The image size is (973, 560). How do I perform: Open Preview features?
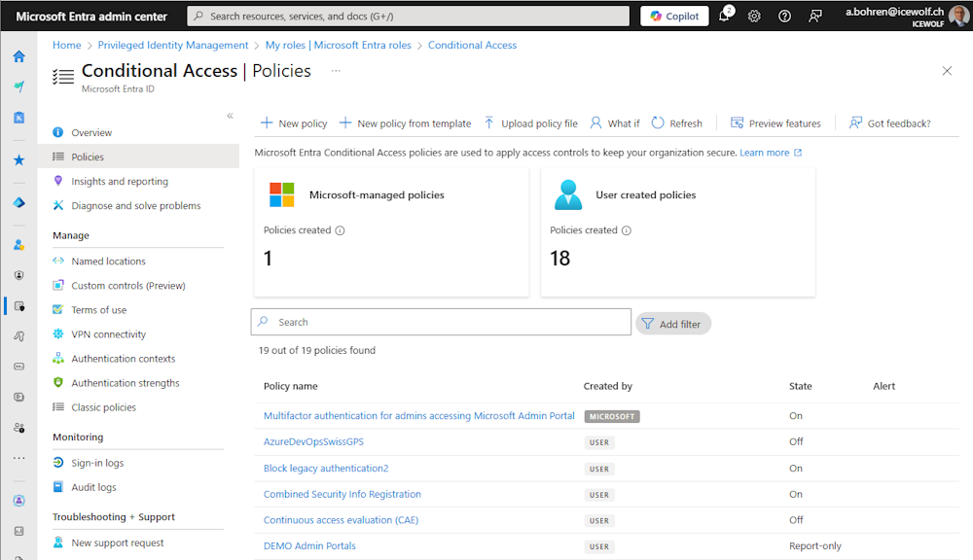point(775,123)
